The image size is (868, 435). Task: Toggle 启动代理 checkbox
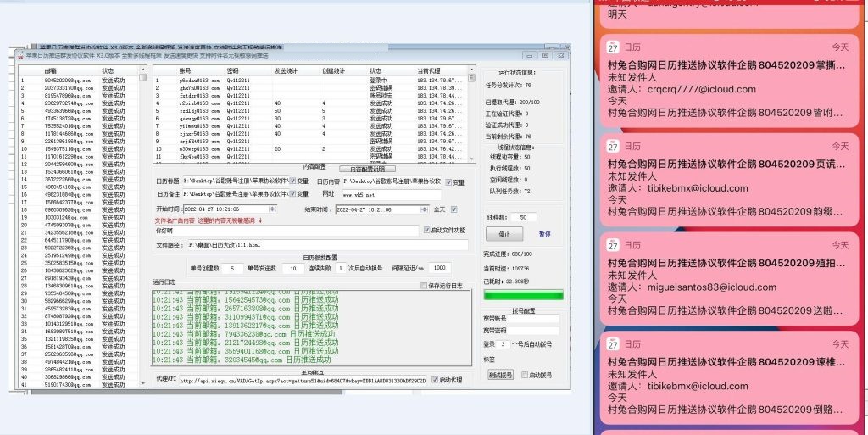pyautogui.click(x=435, y=379)
